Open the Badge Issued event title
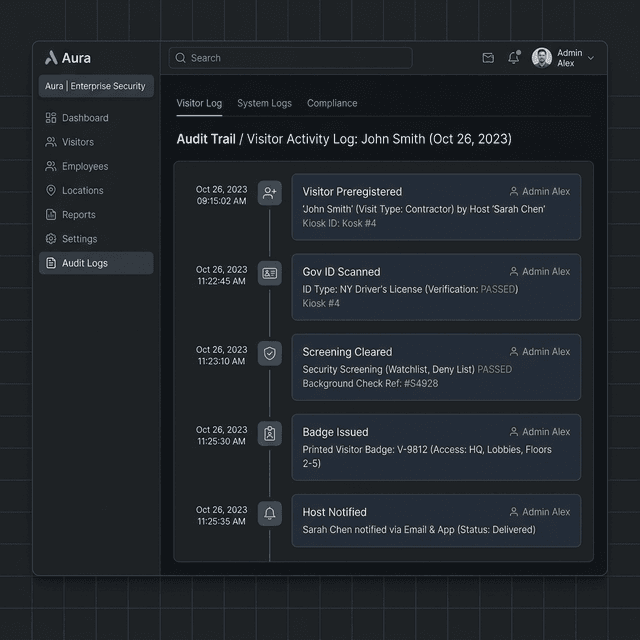Image resolution: width=640 pixels, height=640 pixels. coord(336,432)
